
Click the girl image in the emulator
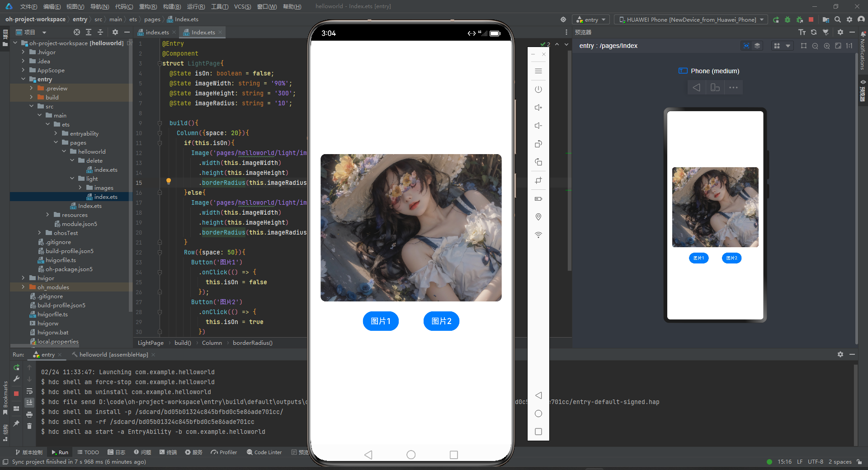pyautogui.click(x=411, y=227)
